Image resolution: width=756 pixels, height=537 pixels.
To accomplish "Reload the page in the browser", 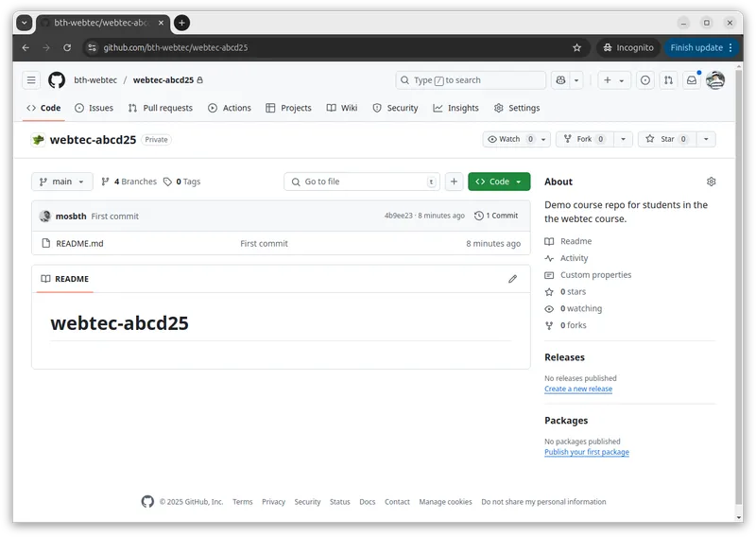I will click(67, 47).
